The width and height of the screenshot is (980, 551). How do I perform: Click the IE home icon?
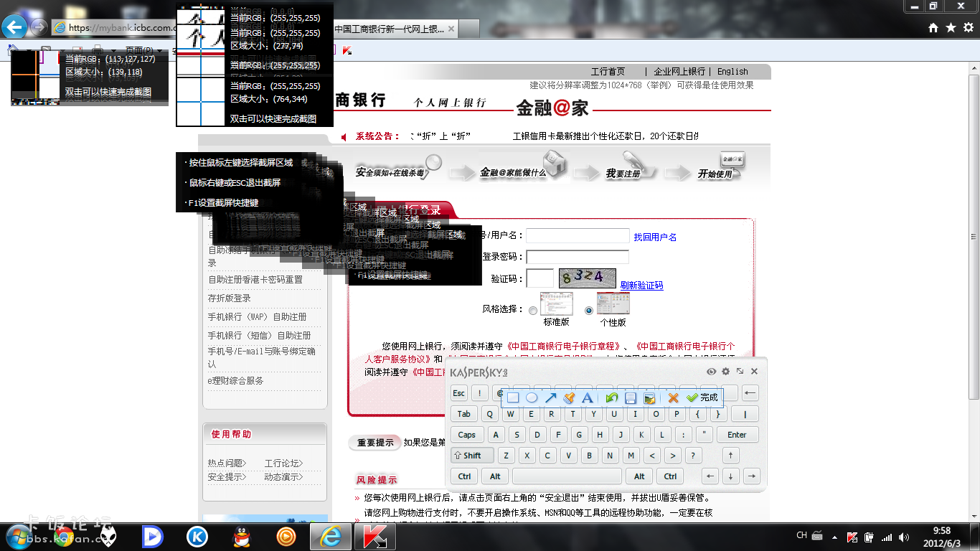pyautogui.click(x=933, y=27)
